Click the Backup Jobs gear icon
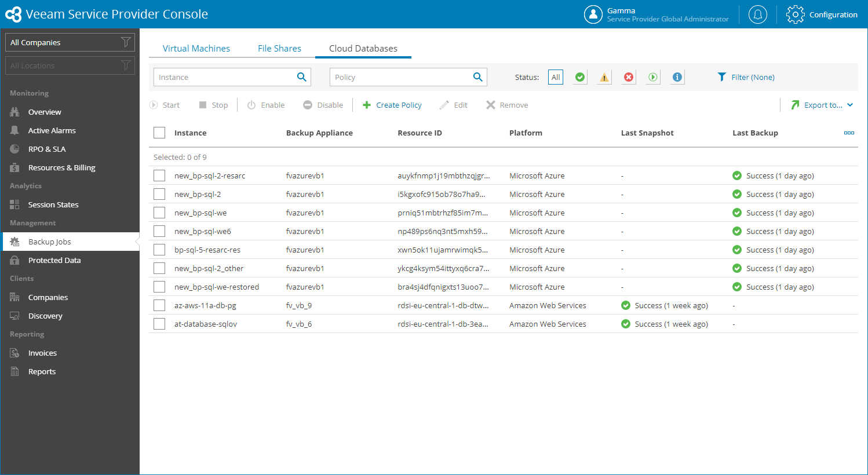 point(14,242)
